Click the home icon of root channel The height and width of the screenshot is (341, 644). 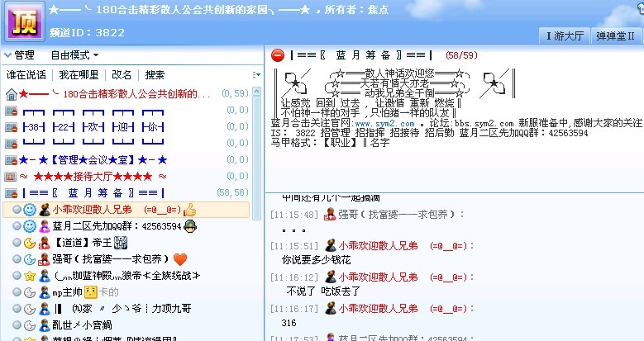point(11,93)
